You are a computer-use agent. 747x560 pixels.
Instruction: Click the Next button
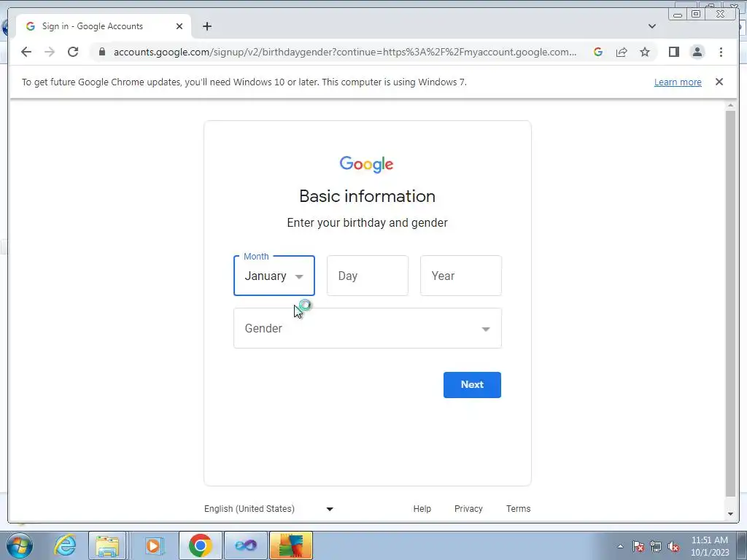pyautogui.click(x=472, y=385)
